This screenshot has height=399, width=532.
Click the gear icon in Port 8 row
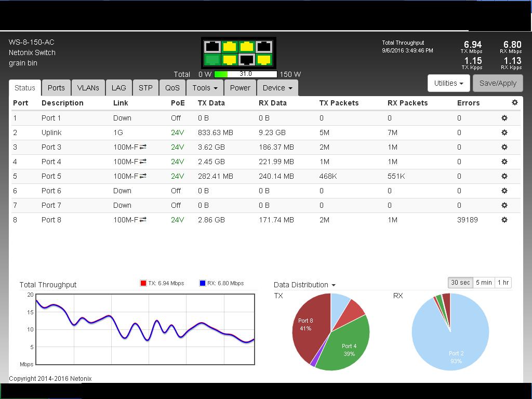tap(504, 220)
